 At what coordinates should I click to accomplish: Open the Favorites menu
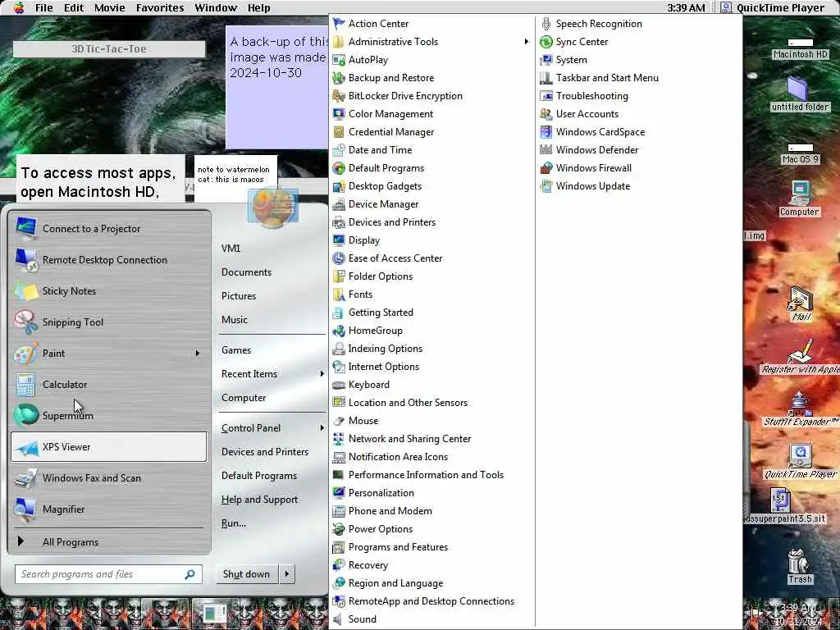pyautogui.click(x=160, y=7)
